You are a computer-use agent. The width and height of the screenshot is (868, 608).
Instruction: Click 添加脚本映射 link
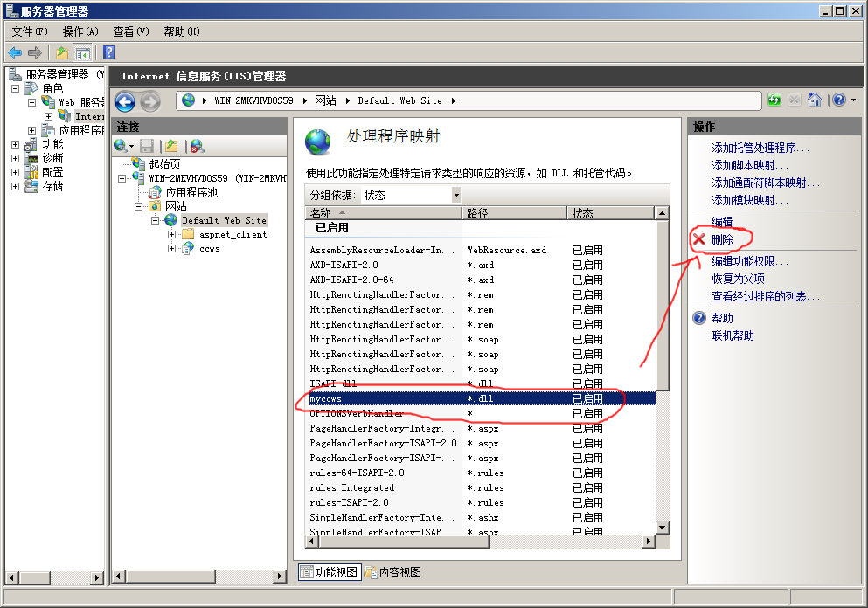point(749,165)
